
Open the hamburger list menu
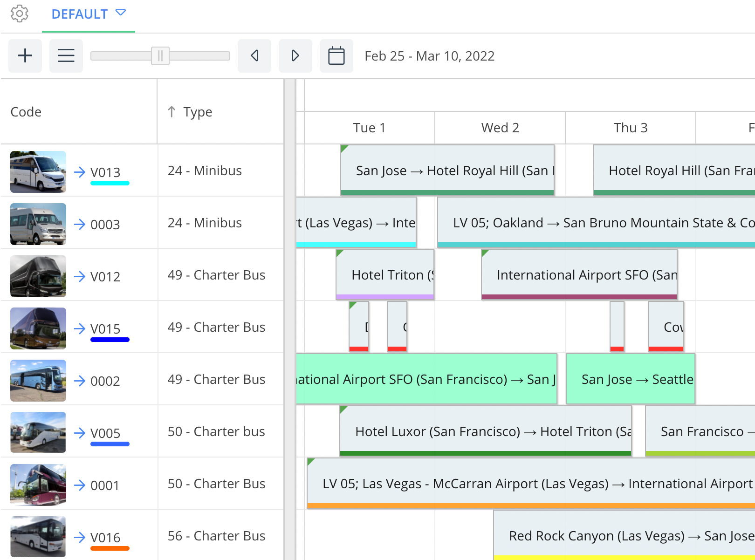(66, 56)
